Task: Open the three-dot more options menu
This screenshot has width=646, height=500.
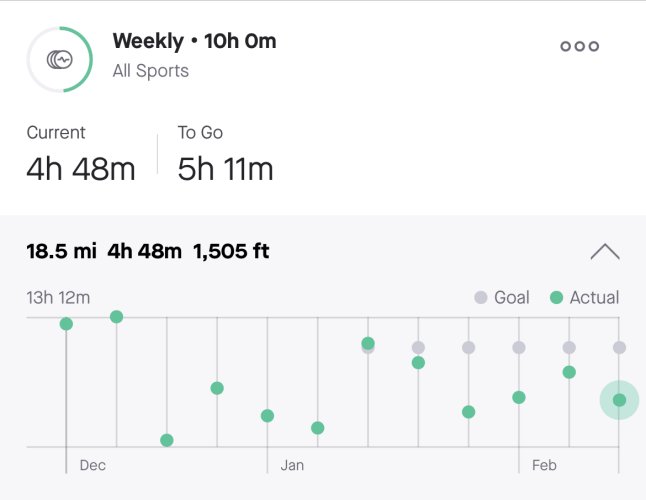Action: pos(579,46)
